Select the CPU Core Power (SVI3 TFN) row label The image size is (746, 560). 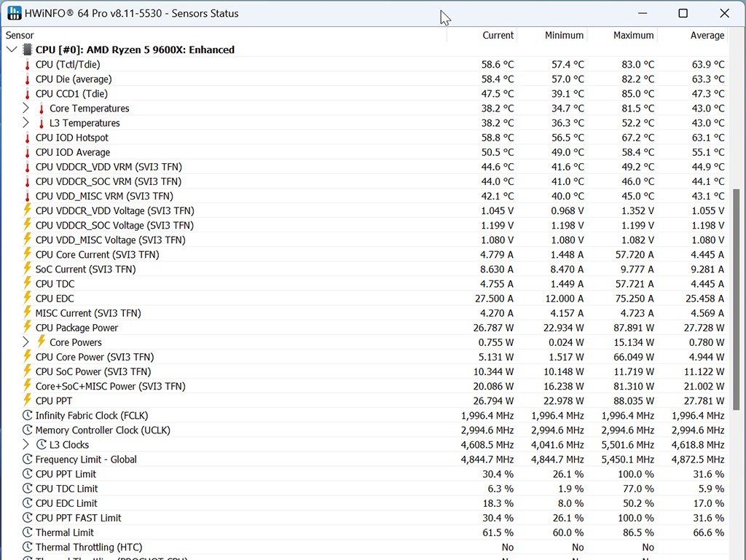(95, 357)
